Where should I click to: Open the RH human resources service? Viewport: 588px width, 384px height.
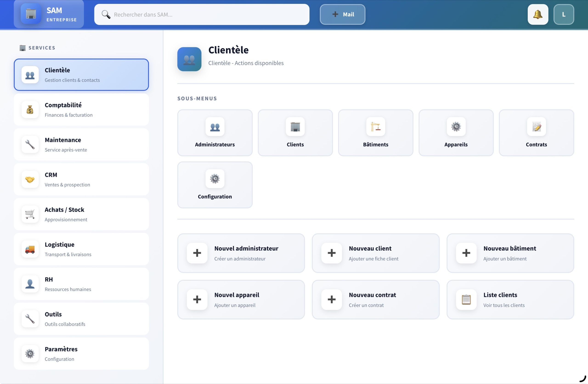click(x=81, y=284)
